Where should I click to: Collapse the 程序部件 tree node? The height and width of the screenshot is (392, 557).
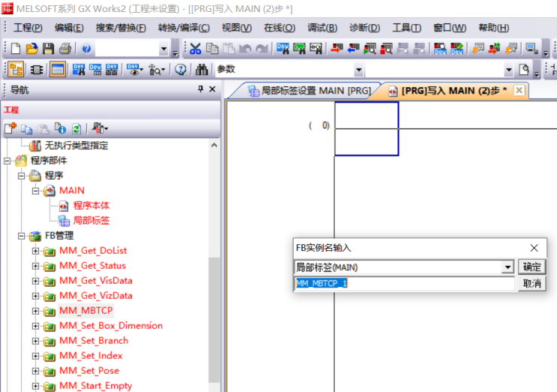[7, 161]
